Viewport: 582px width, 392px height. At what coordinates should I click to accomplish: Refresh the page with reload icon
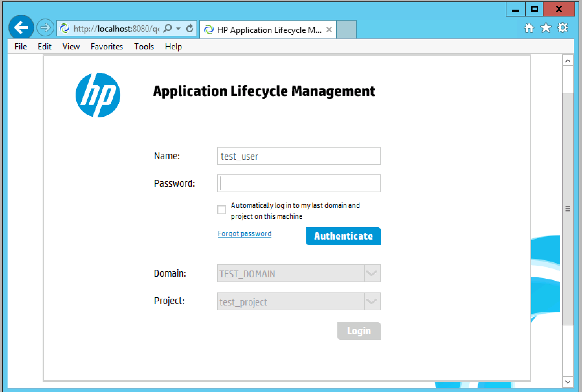(x=189, y=28)
